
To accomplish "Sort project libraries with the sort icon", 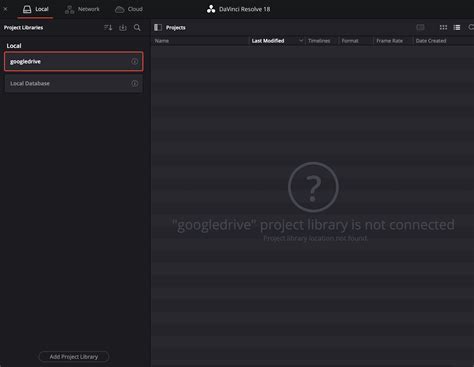I will click(x=108, y=28).
